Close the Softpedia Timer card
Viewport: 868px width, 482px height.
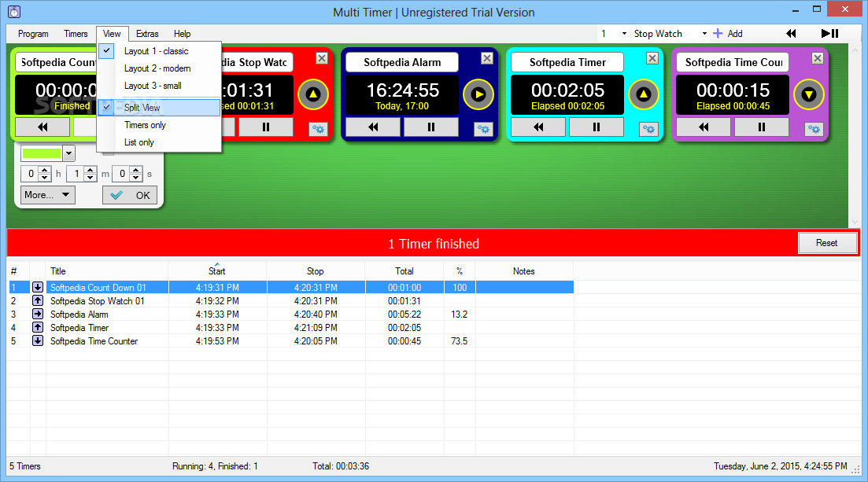(652, 58)
